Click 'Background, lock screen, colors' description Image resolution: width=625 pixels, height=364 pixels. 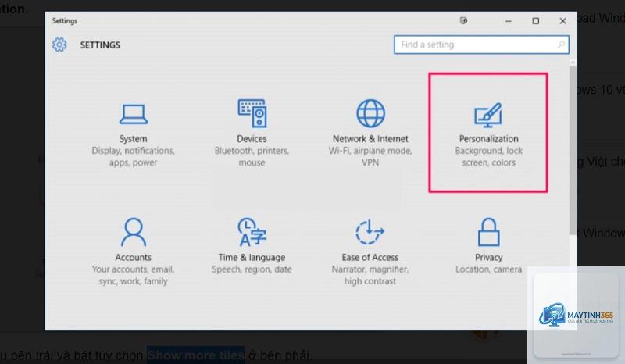489,157
